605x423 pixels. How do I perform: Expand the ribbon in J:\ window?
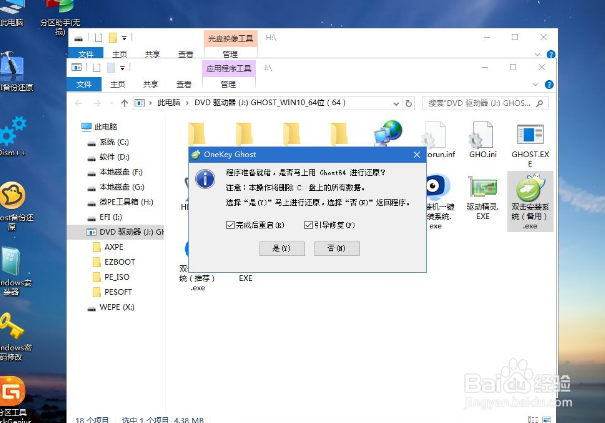tap(535, 84)
